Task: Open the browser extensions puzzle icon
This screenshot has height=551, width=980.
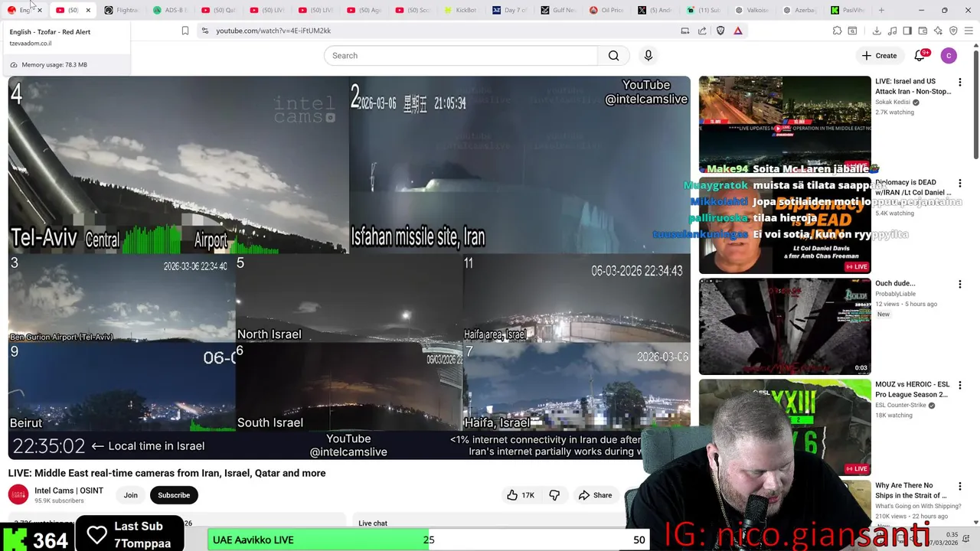Action: tap(838, 31)
